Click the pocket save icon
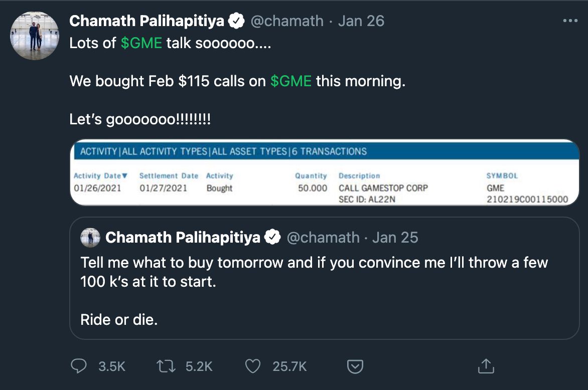588x390 pixels. pos(355,367)
